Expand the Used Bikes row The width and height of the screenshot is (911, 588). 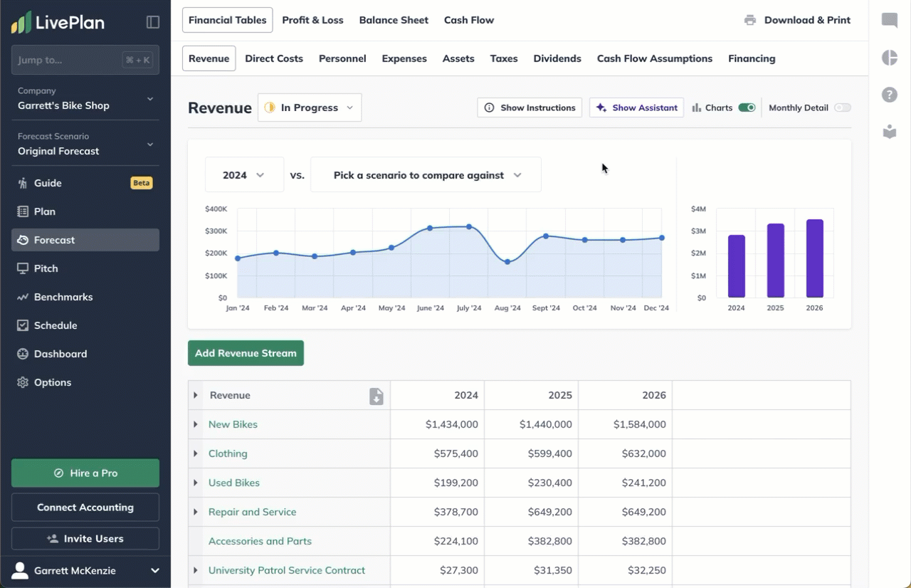click(195, 483)
